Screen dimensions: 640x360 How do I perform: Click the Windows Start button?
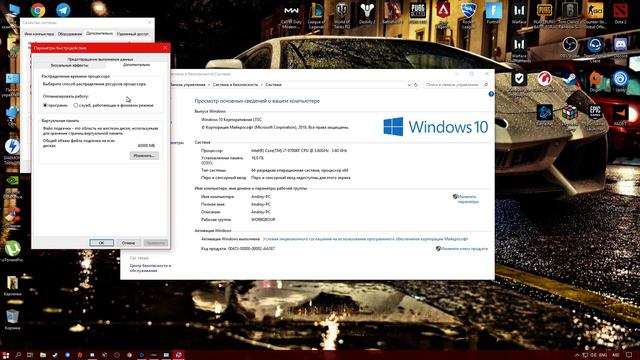pyautogui.click(x=6, y=355)
